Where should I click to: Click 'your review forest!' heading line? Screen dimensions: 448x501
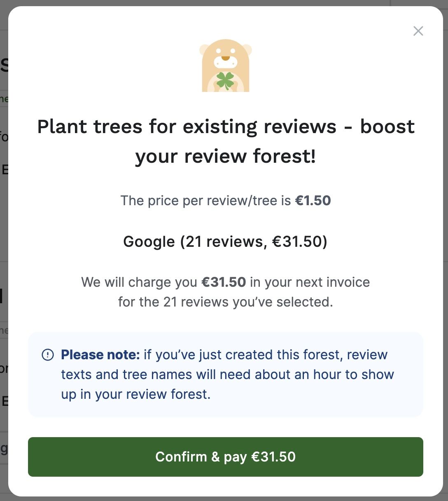pos(225,157)
